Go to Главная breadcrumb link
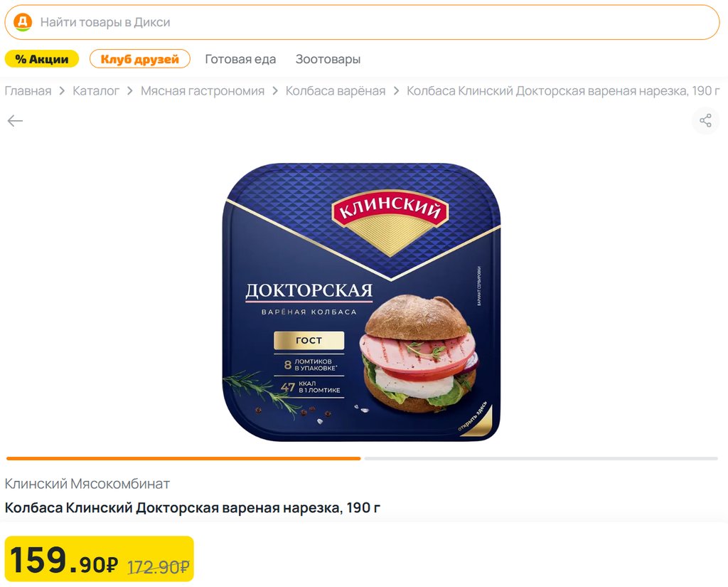The width and height of the screenshot is (728, 587). point(28,90)
